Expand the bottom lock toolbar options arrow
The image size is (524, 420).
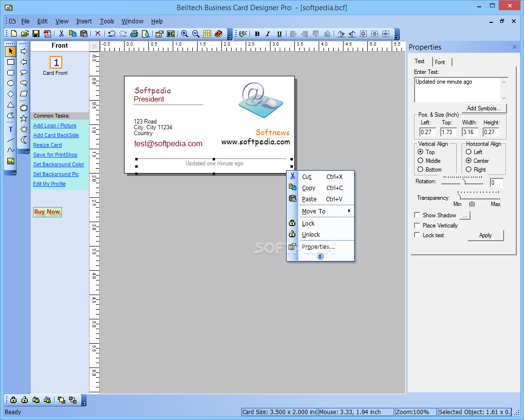click(x=84, y=401)
